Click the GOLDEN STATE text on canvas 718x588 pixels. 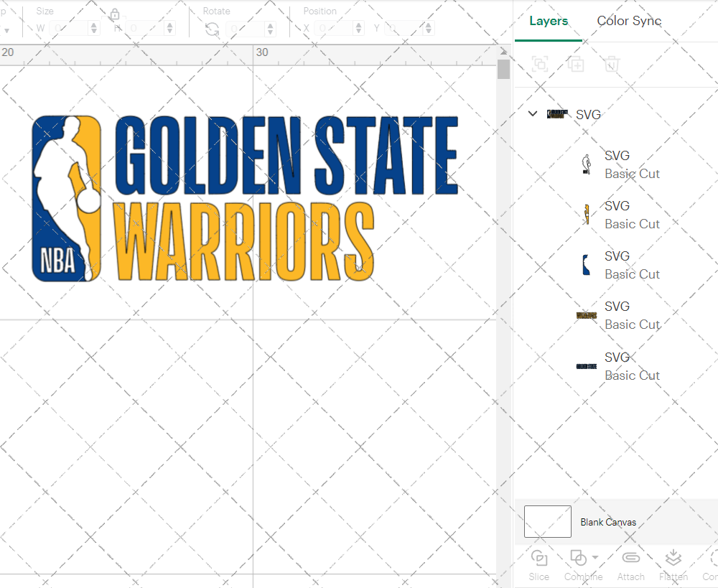point(286,156)
